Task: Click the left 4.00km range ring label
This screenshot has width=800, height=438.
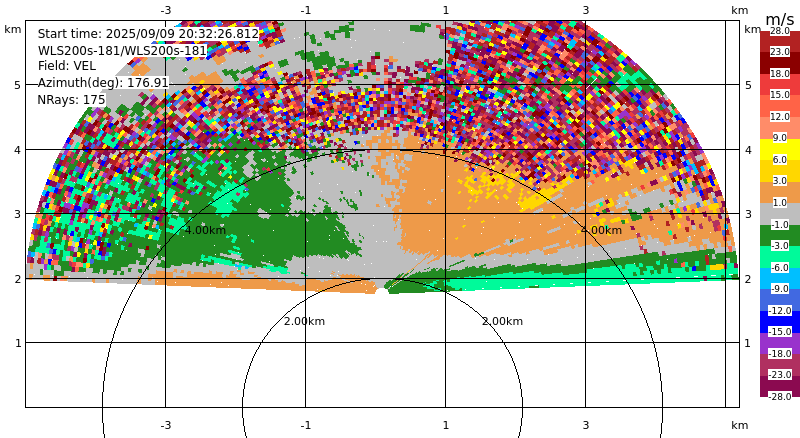Action: click(205, 230)
